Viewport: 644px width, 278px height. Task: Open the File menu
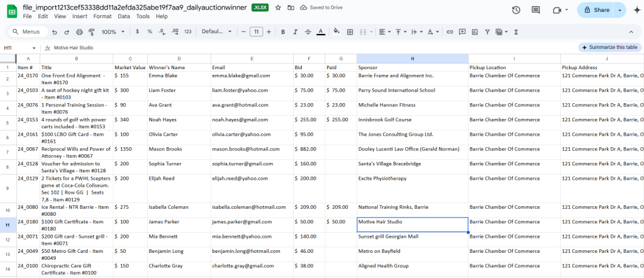pyautogui.click(x=28, y=16)
